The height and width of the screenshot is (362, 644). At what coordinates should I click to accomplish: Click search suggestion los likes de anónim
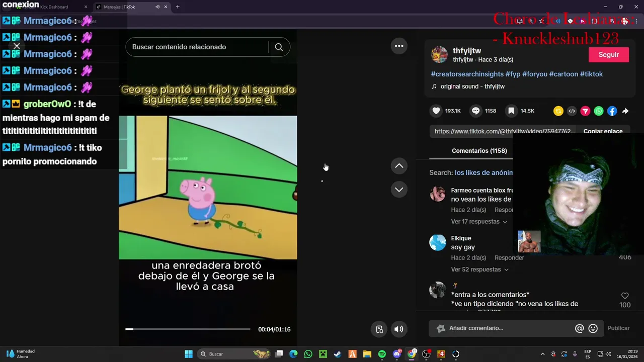[484, 172]
